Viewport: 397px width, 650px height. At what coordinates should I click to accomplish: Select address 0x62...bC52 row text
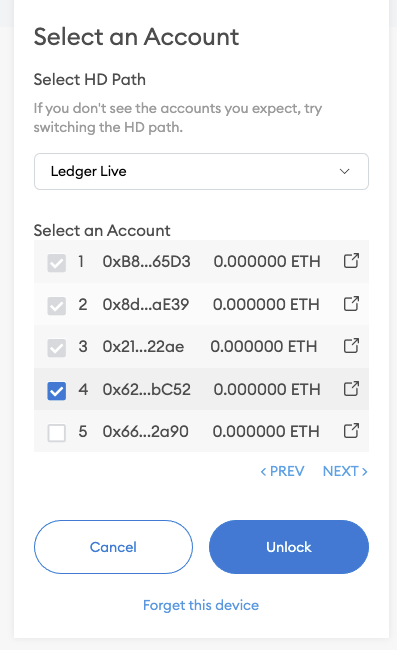click(147, 390)
